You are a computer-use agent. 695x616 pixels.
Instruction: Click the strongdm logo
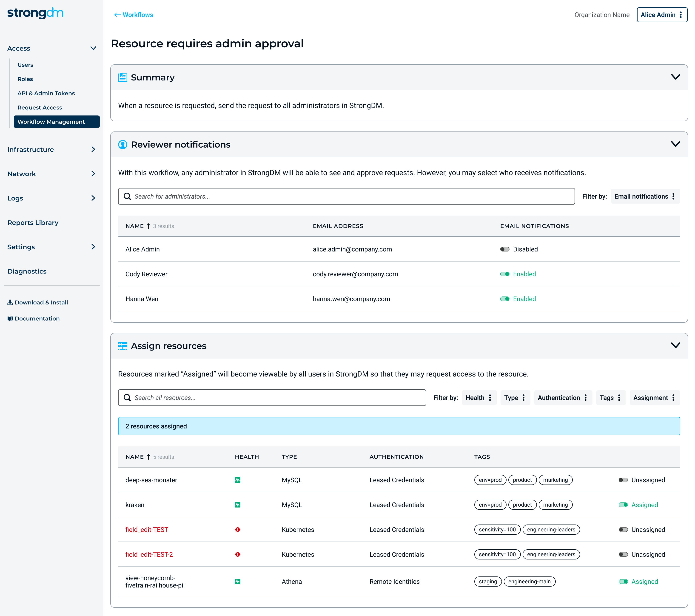tap(35, 13)
